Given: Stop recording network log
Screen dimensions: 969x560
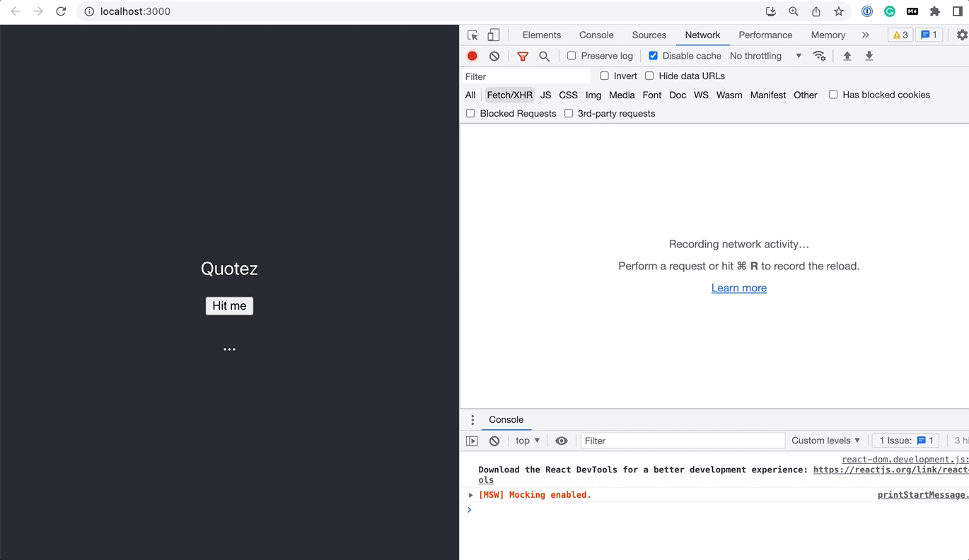Looking at the screenshot, I should tap(472, 56).
